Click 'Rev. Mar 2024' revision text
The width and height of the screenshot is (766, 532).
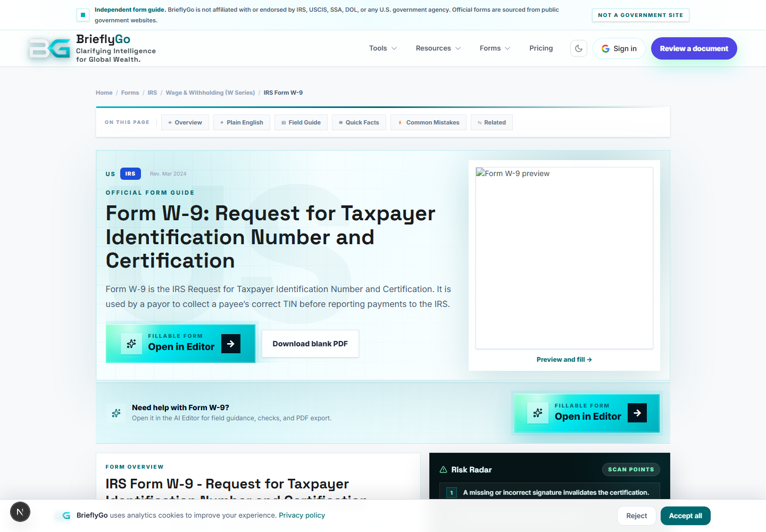pos(168,174)
